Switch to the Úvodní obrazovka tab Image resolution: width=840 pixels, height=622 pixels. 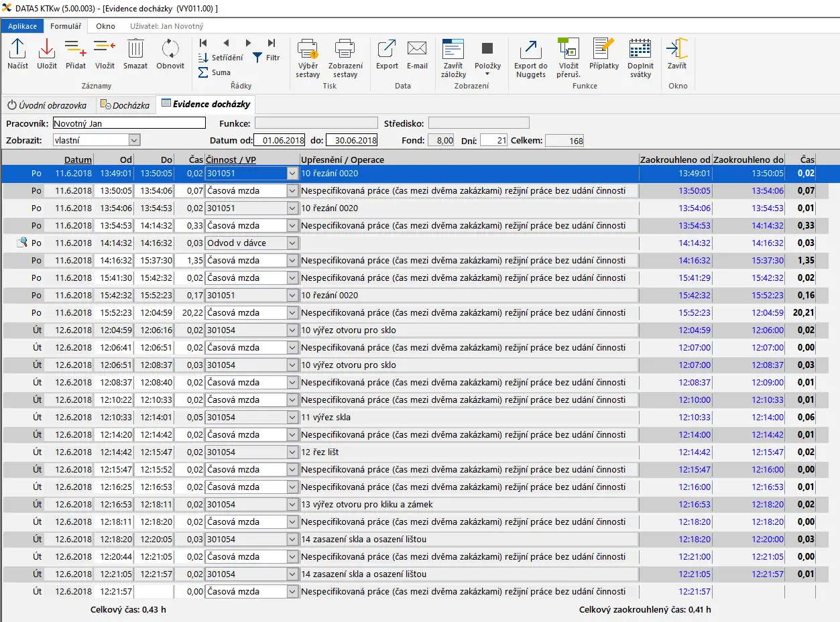point(47,105)
